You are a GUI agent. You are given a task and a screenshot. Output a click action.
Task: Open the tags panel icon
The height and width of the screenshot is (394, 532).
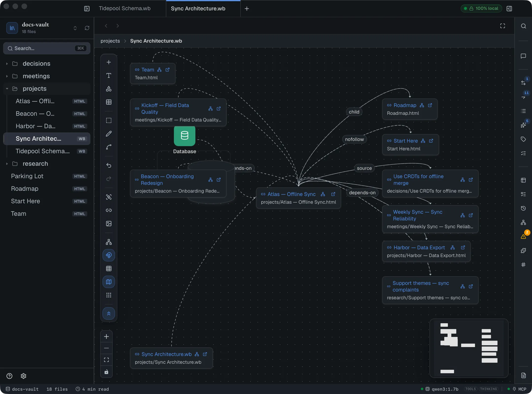(x=523, y=139)
